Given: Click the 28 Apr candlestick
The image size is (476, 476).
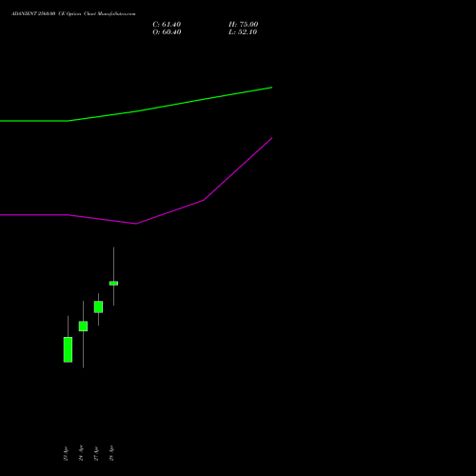Looking at the screenshot, I should pyautogui.click(x=113, y=283).
